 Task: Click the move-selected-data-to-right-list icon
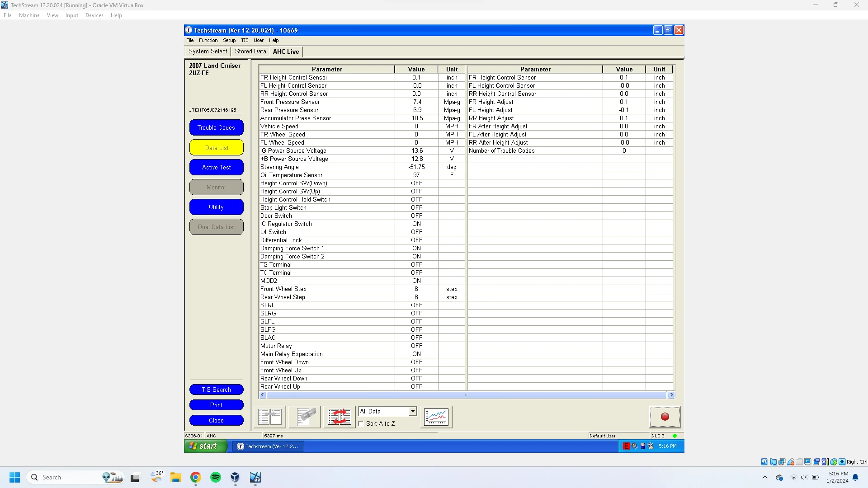270,417
